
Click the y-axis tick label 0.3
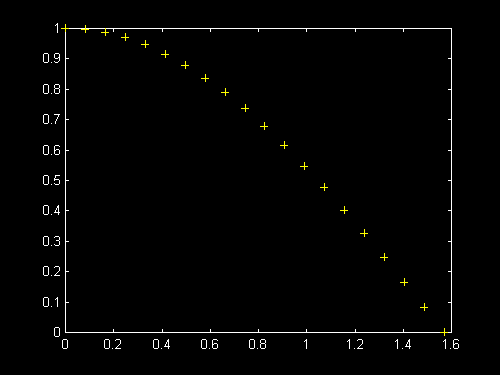coord(51,241)
